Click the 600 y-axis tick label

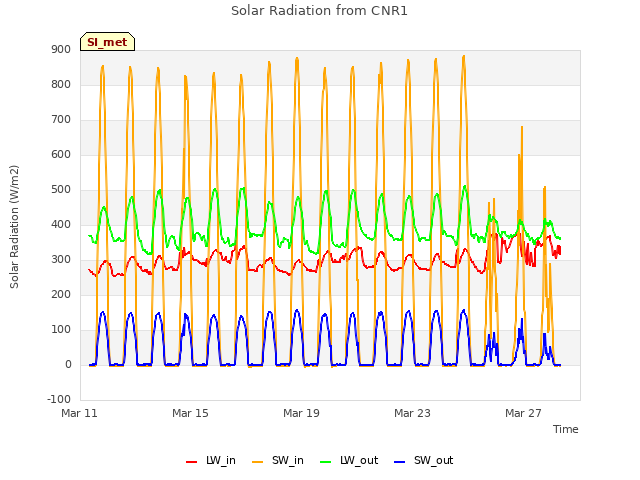pyautogui.click(x=61, y=155)
